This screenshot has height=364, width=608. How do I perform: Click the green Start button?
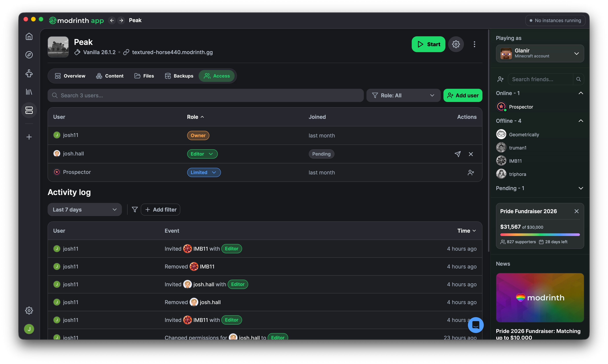pos(428,44)
